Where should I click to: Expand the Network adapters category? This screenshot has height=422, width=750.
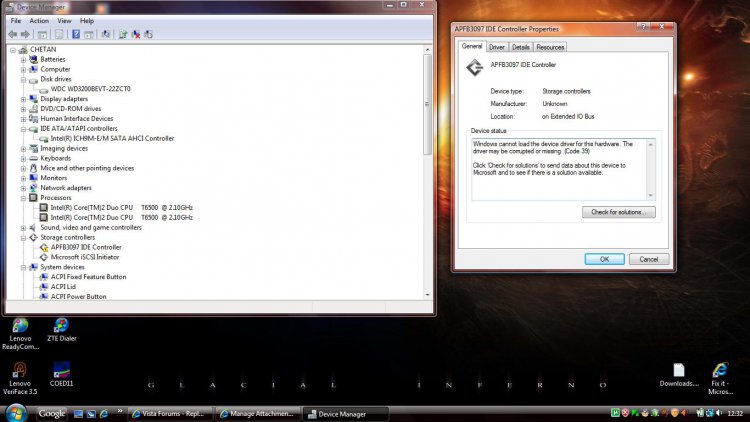[23, 189]
